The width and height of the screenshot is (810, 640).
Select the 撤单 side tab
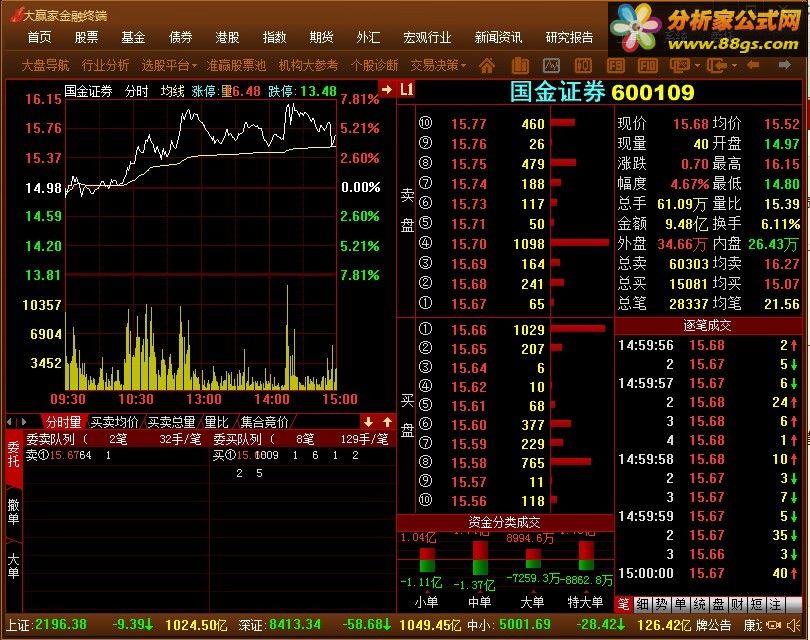coord(13,512)
